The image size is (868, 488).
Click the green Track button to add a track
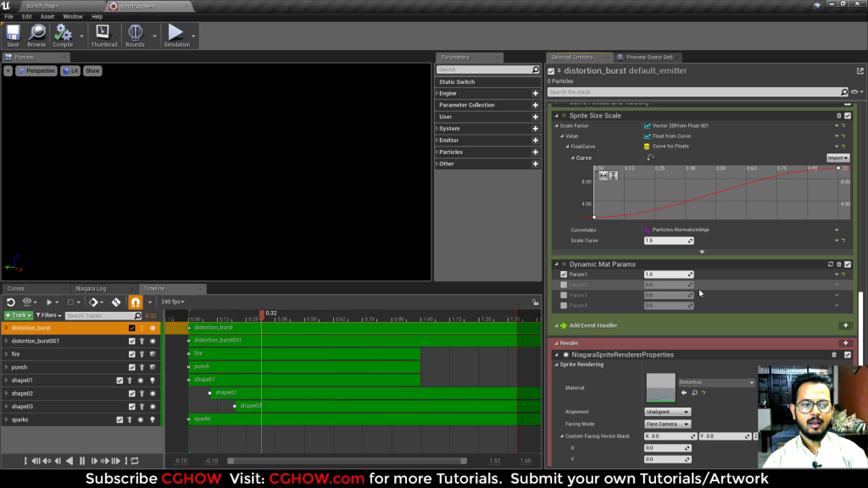tap(18, 315)
